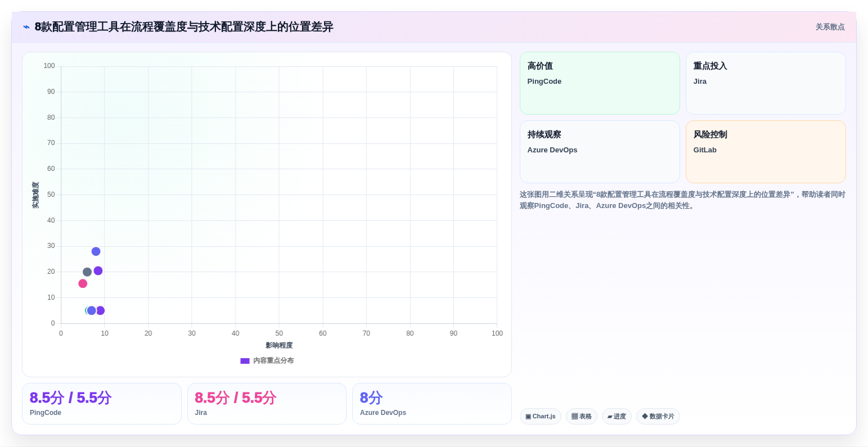The height and width of the screenshot is (447, 868).
Task: Click the 内容重点分布 legend label
Action: [273, 361]
